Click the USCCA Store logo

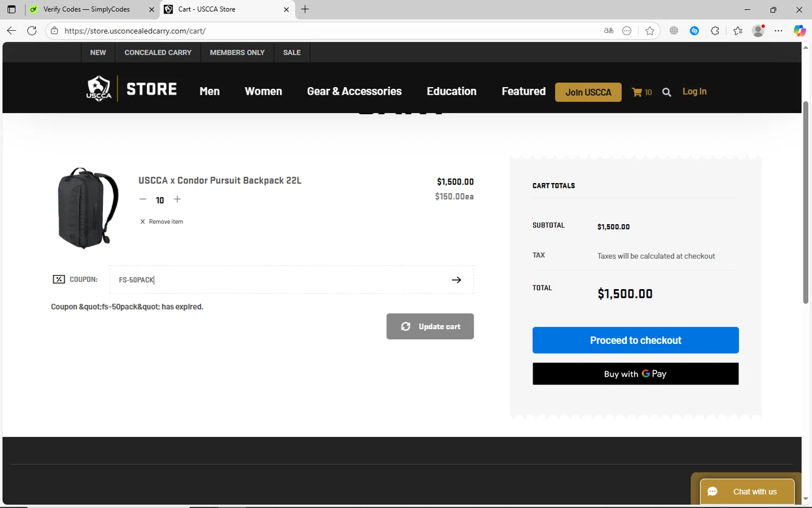(132, 88)
